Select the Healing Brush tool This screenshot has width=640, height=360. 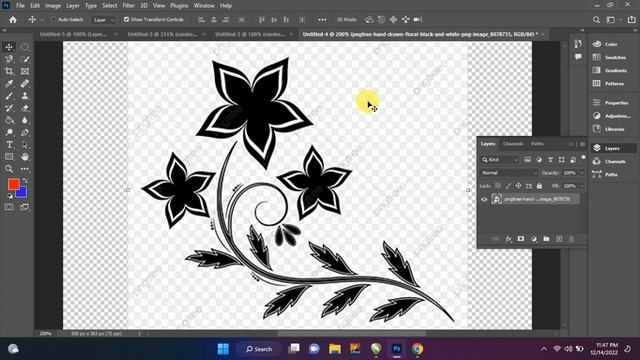coord(24,84)
